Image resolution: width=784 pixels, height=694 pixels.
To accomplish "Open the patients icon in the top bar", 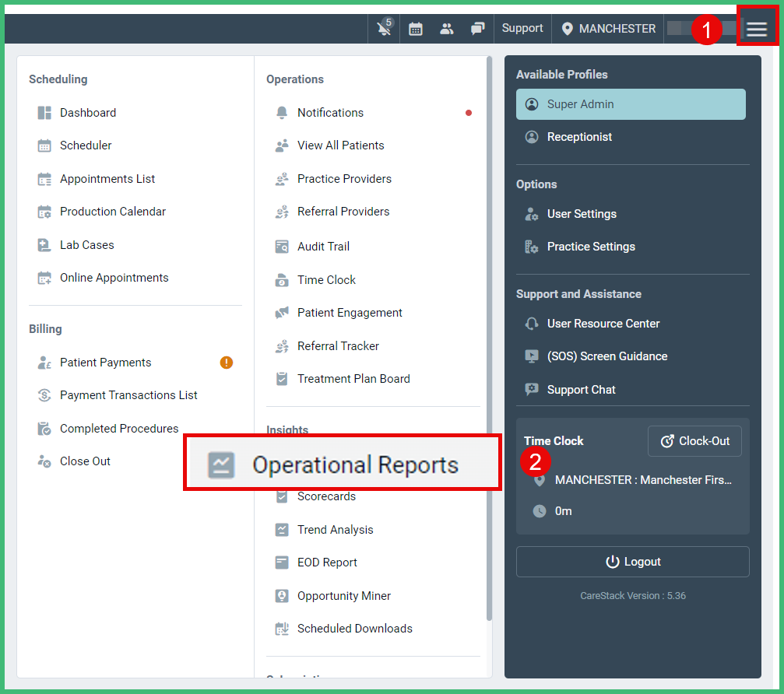I will tap(446, 29).
